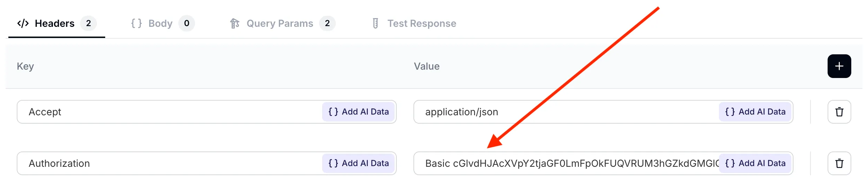Switch to Query Params tab
Image resolution: width=868 pixels, height=195 pixels.
point(280,23)
